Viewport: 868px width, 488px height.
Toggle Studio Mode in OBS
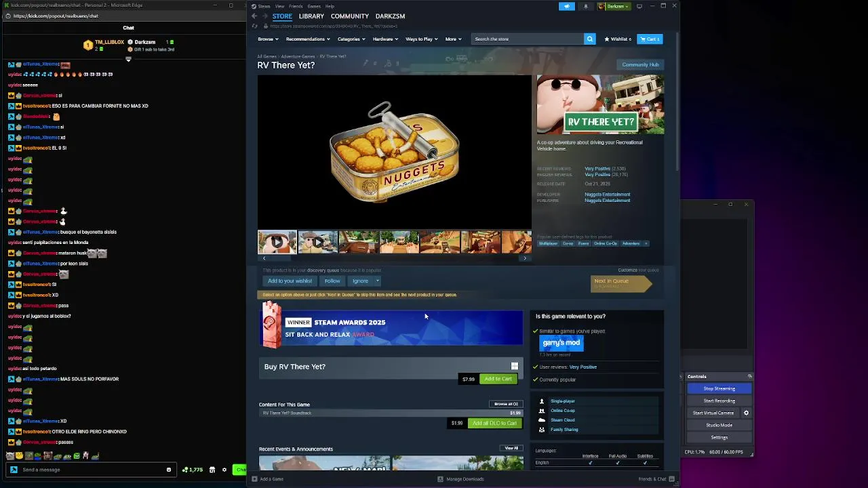pos(719,425)
